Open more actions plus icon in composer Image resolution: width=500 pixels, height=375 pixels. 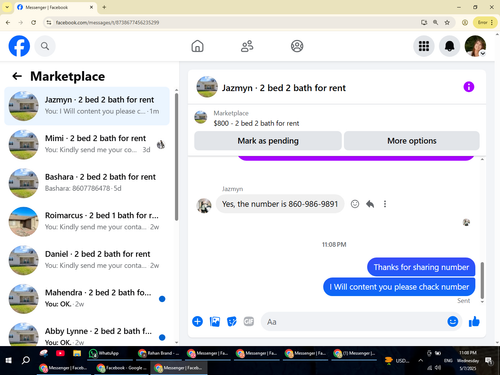point(197,321)
